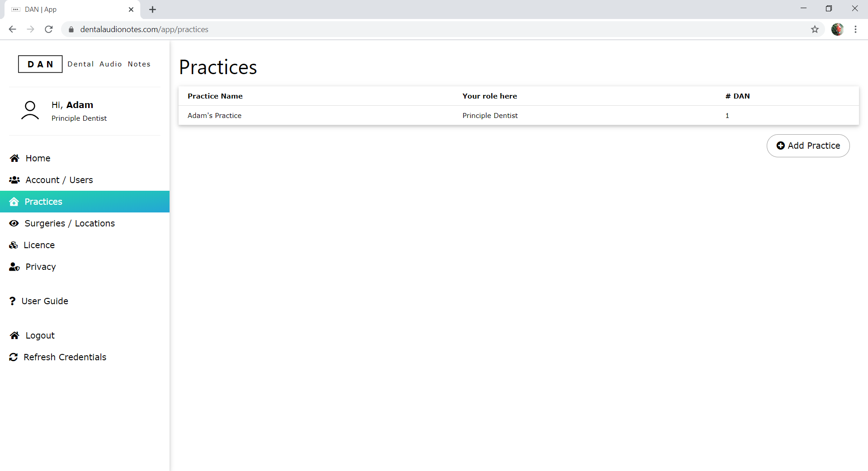
Task: Close the DAN | App tab
Action: 131,9
